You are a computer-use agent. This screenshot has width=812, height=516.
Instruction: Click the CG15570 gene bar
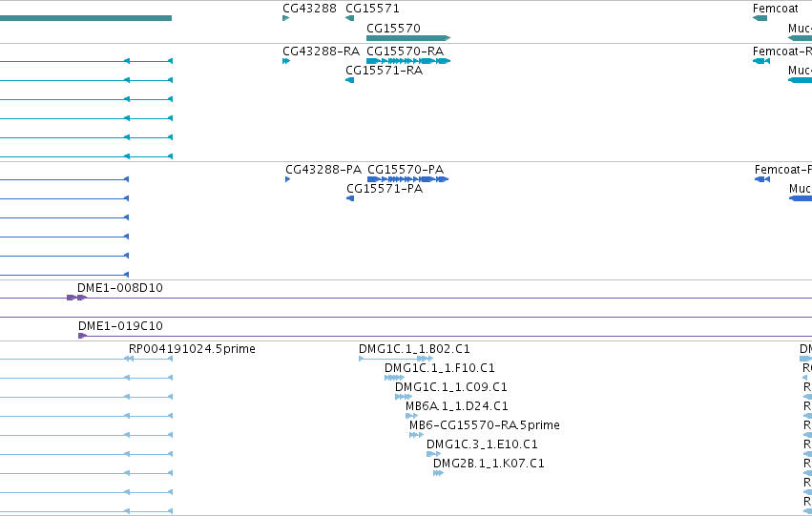(408, 38)
